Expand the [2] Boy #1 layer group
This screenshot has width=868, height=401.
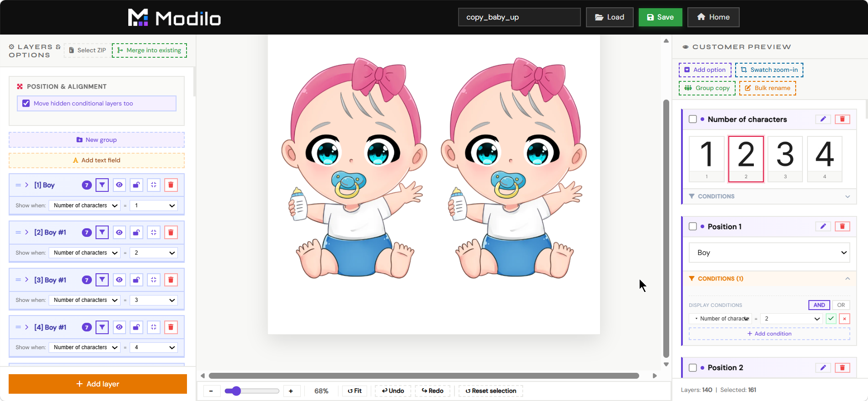27,232
